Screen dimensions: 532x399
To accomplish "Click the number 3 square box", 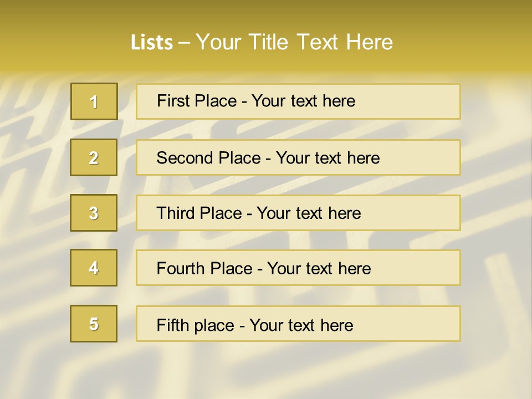I will [x=94, y=213].
